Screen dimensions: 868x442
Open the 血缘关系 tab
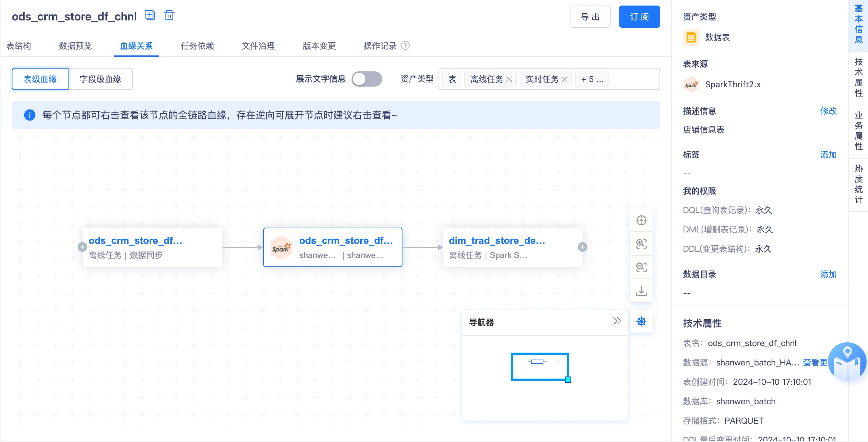pyautogui.click(x=136, y=46)
